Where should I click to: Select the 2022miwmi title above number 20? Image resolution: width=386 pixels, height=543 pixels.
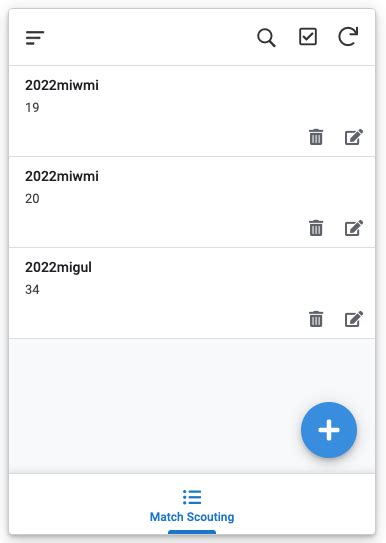pyautogui.click(x=62, y=176)
